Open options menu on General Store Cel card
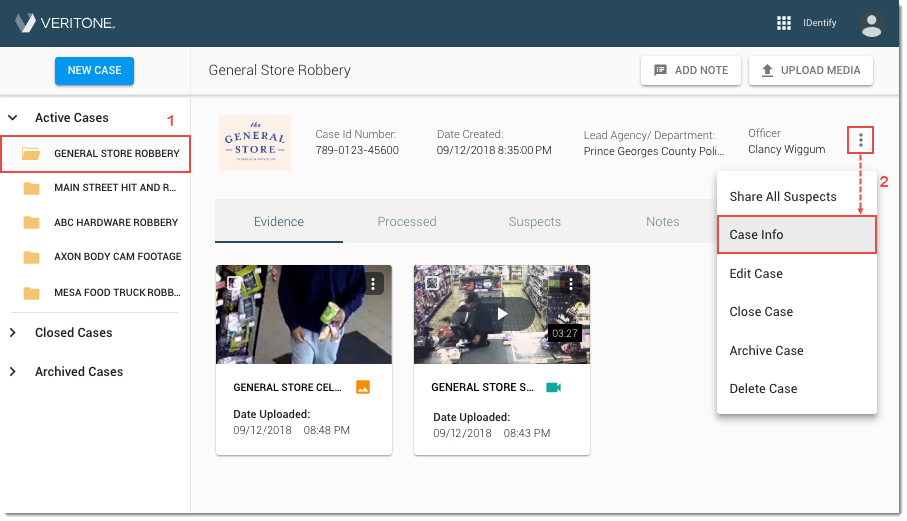907x521 pixels. (x=373, y=284)
